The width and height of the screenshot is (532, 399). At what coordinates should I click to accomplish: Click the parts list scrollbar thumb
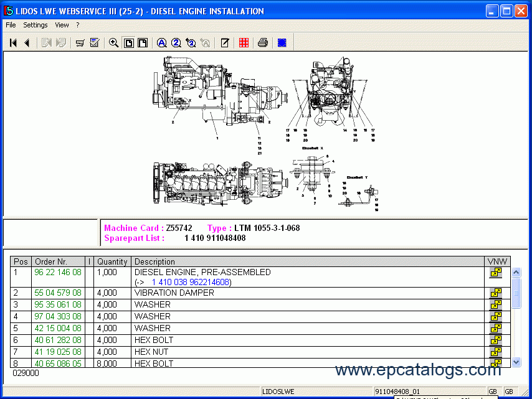coord(516,293)
